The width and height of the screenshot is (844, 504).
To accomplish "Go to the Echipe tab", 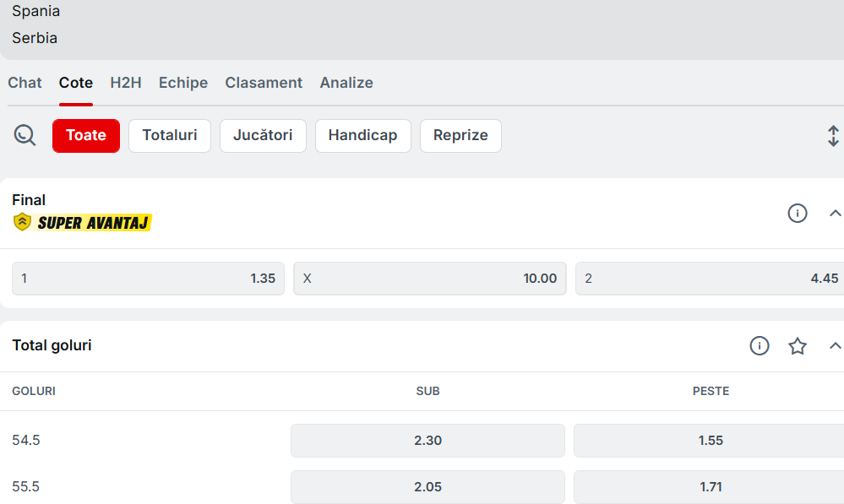I will 183,83.
